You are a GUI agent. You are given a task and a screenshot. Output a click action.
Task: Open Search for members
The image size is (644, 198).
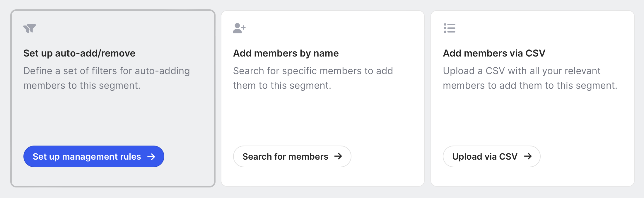pos(285,156)
